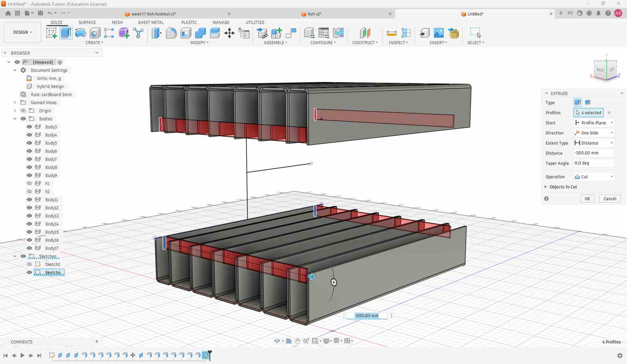Click the blue distance manipulator arrow
The image size is (627, 364).
point(312,277)
